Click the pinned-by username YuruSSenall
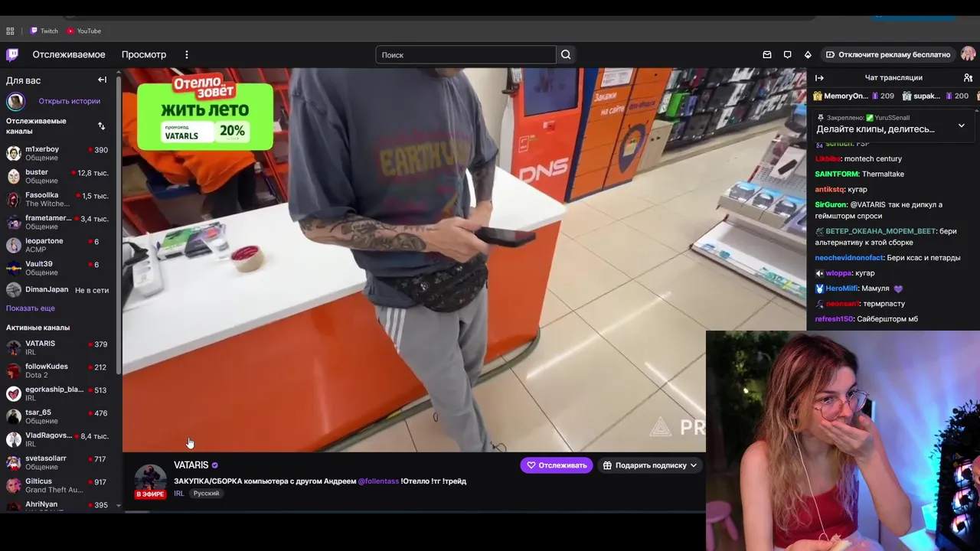Image resolution: width=980 pixels, height=551 pixels. tap(892, 118)
